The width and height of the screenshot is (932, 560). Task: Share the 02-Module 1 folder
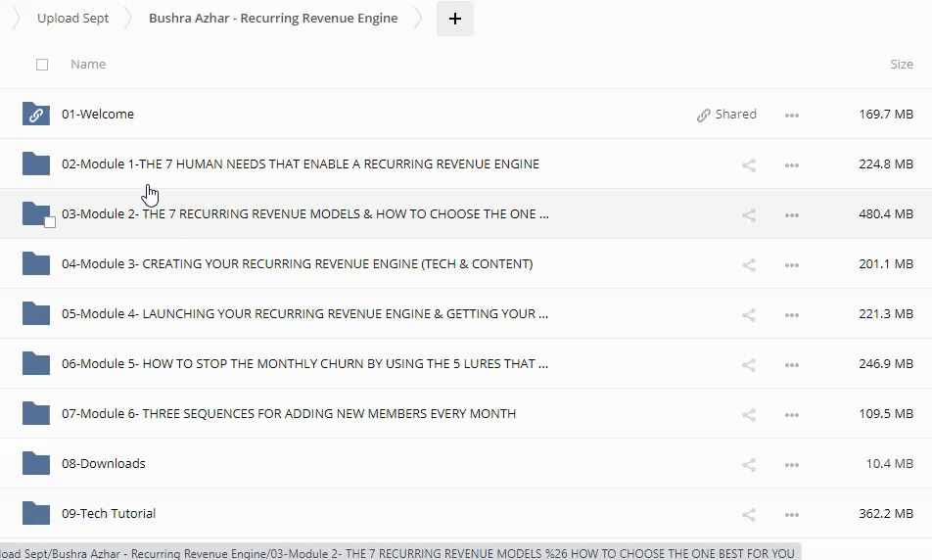pyautogui.click(x=749, y=165)
